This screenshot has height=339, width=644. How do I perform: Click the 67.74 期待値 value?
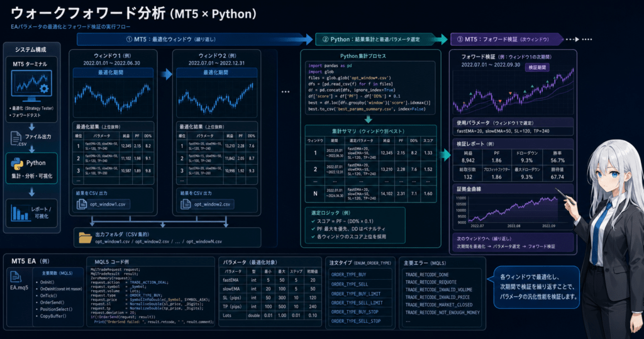coord(557,177)
